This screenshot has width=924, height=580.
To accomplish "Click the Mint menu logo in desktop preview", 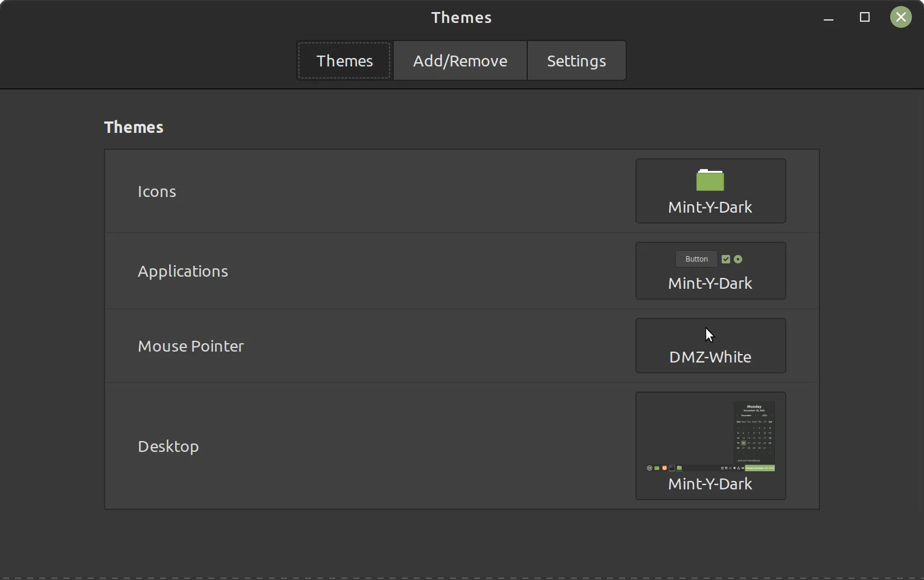I will pyautogui.click(x=649, y=468).
